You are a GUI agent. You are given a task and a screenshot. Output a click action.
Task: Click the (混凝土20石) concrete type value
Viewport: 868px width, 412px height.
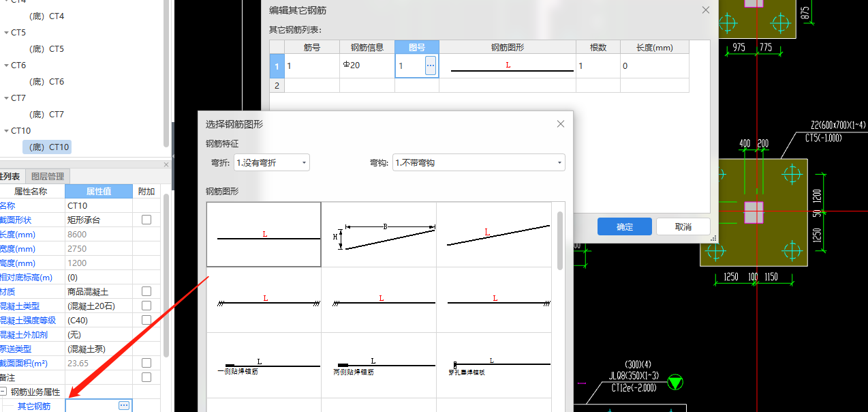pos(99,306)
